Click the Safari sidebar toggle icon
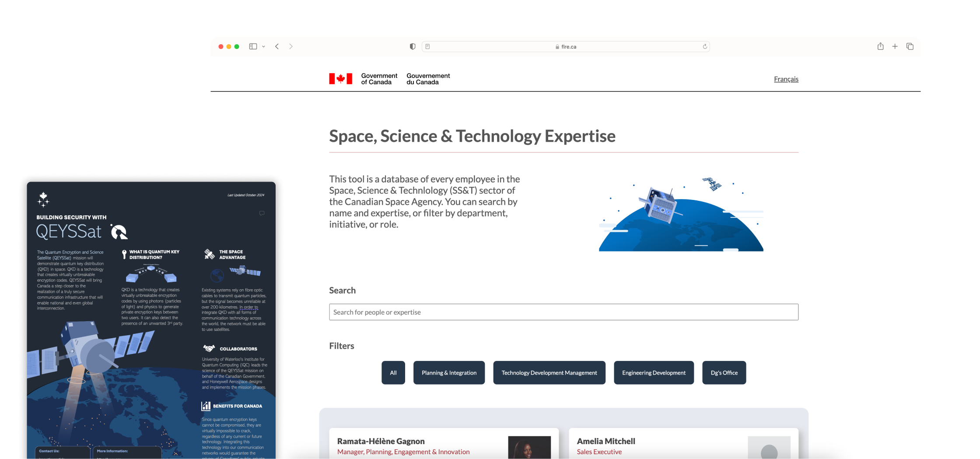Screen dimensions: 980x459 253,46
